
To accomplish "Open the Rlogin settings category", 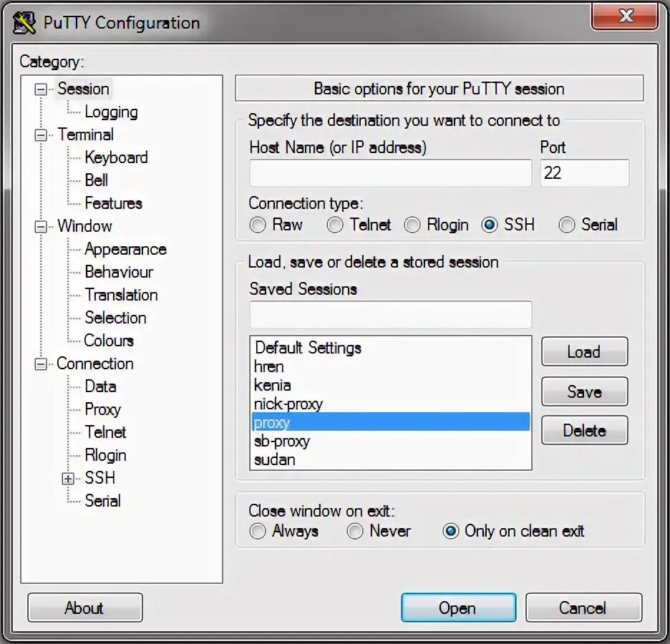I will point(105,455).
